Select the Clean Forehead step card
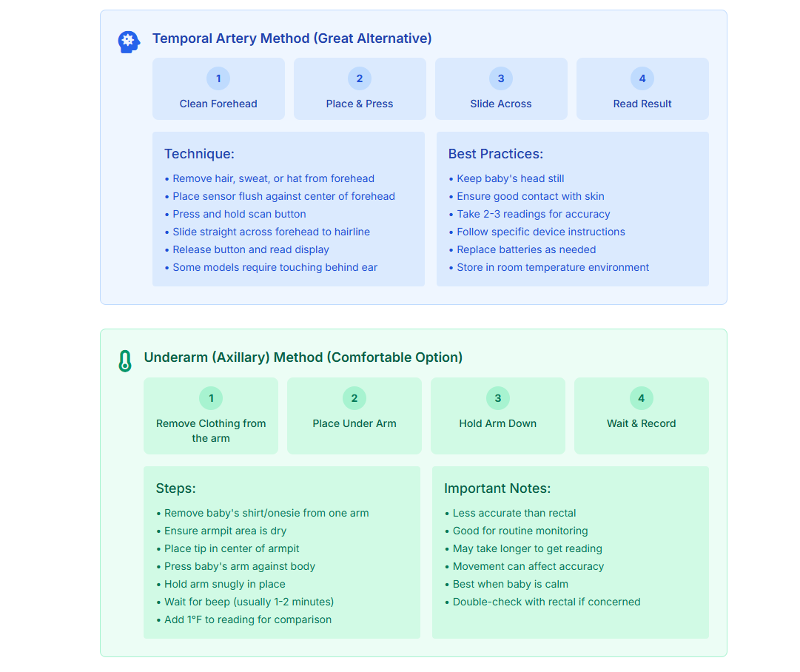Viewport: 800px width, 672px height. point(218,89)
